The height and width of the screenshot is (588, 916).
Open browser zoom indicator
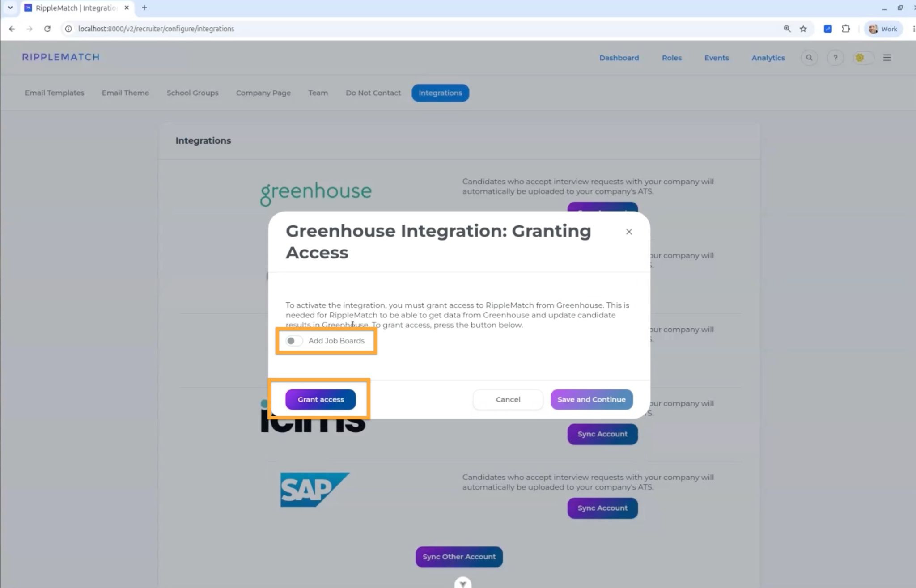click(787, 29)
